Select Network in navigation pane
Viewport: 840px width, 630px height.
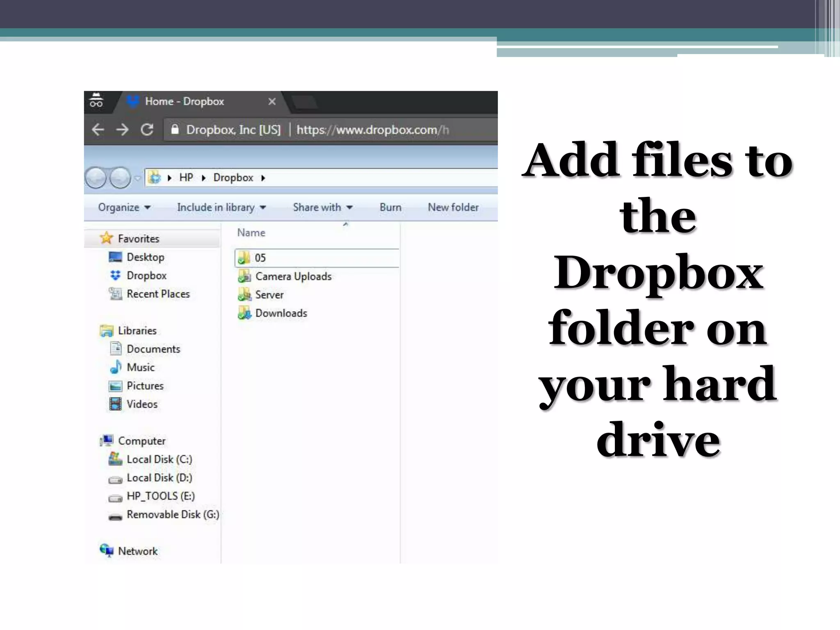137,551
